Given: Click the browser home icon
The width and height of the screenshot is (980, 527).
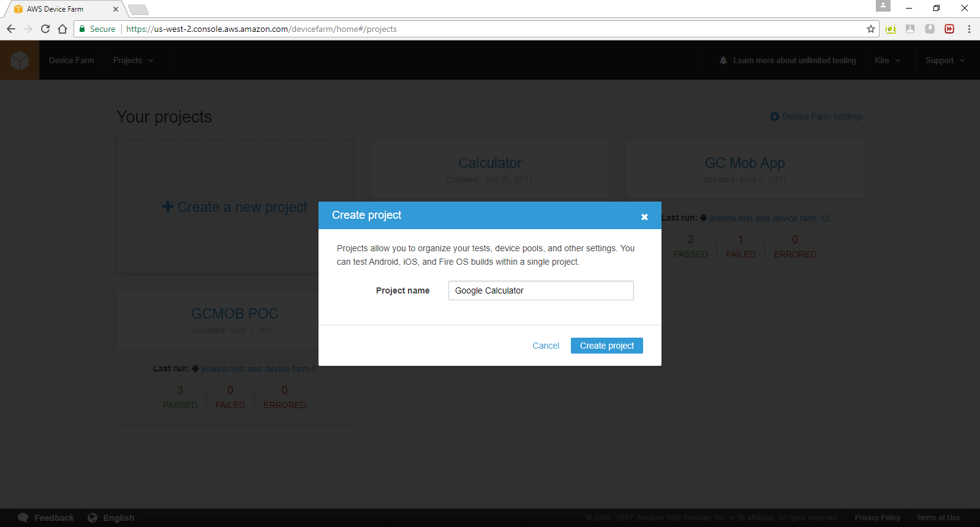Looking at the screenshot, I should pos(62,29).
